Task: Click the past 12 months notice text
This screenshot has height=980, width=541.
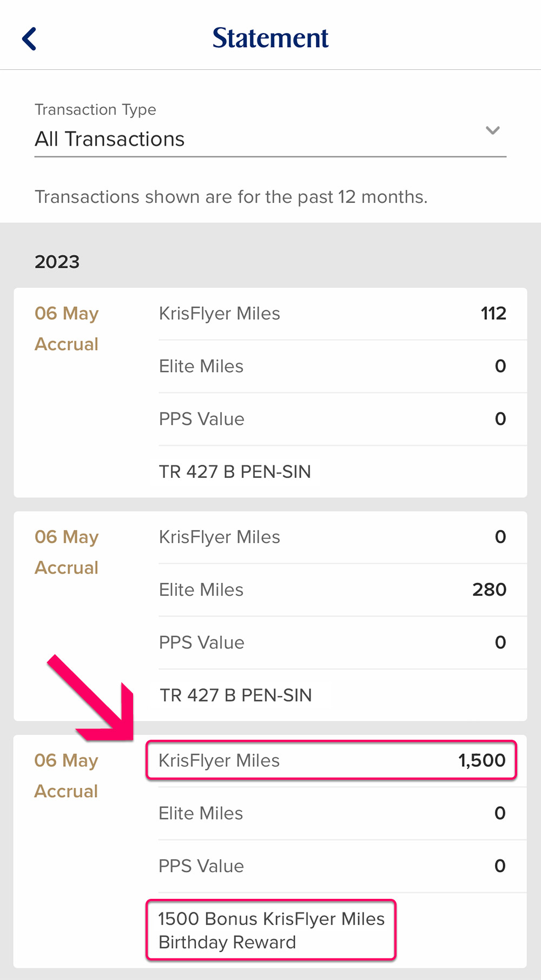Action: (x=231, y=197)
